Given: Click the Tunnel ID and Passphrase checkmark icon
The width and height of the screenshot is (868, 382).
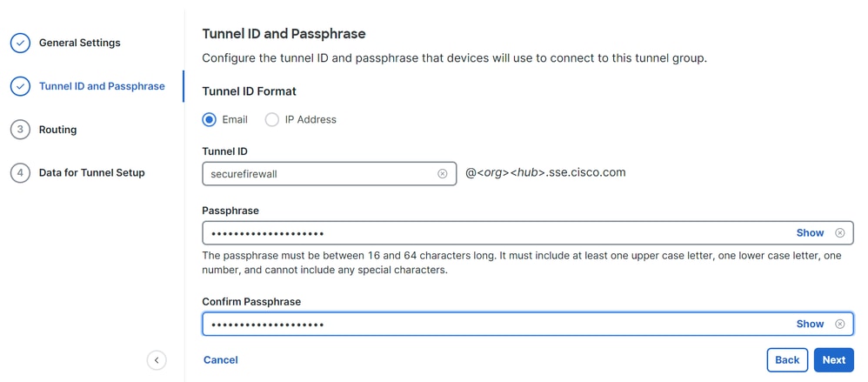Looking at the screenshot, I should [x=21, y=86].
